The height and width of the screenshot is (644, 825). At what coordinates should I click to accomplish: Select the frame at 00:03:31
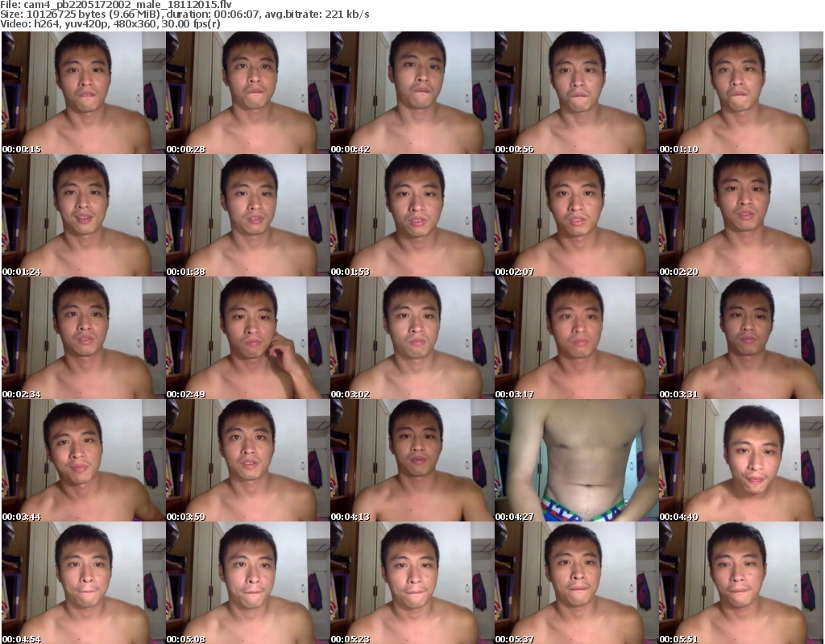tap(741, 338)
